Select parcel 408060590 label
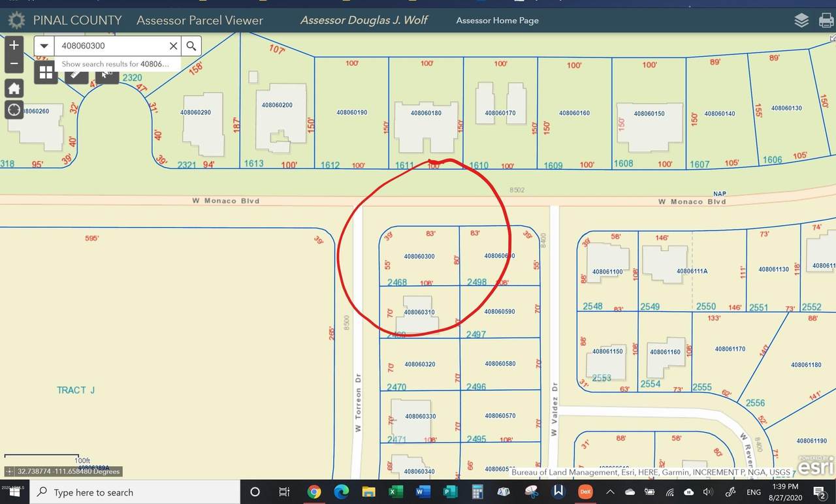836x504 pixels. tap(500, 311)
